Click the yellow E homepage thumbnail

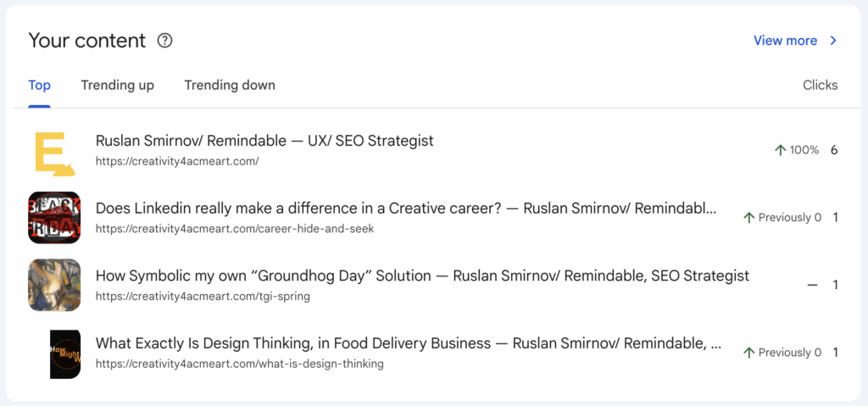click(54, 150)
